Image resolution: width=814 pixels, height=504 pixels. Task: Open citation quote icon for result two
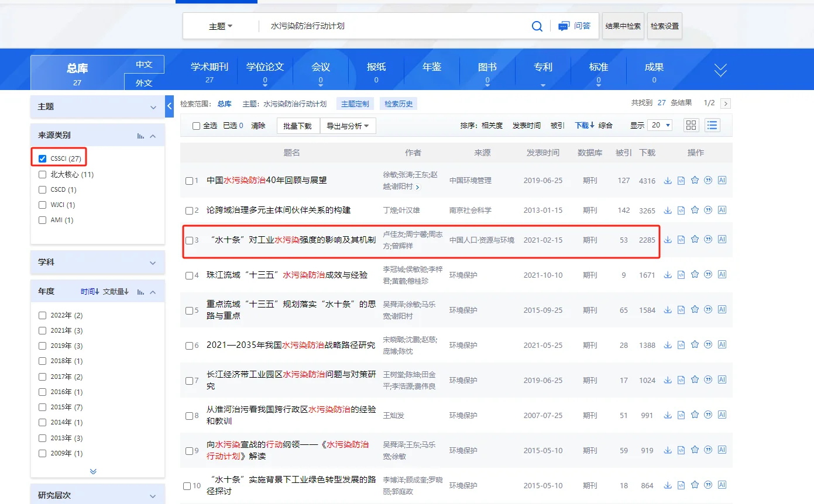pos(707,209)
